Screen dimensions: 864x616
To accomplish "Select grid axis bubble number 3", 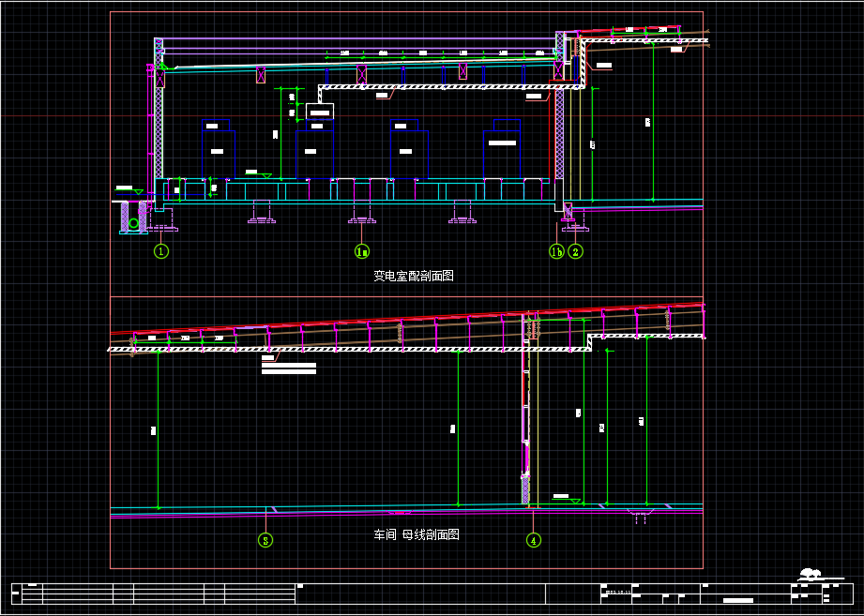I will coord(266,539).
